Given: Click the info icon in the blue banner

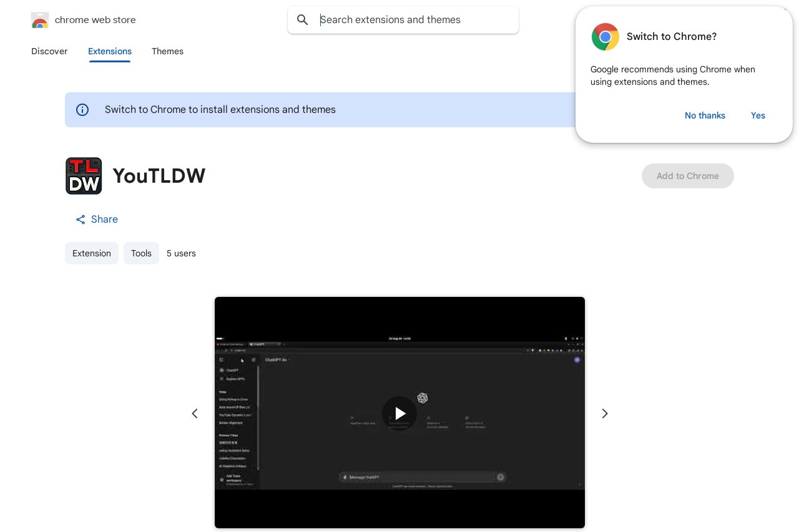Looking at the screenshot, I should (82, 110).
